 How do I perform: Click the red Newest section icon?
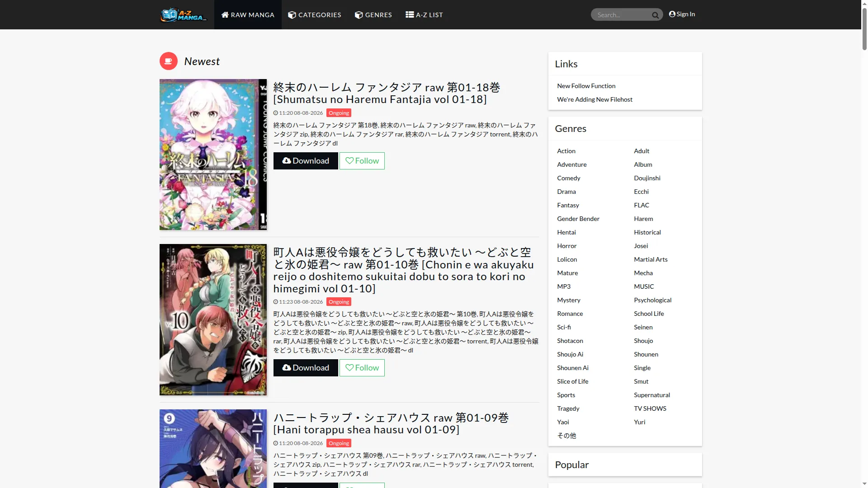pyautogui.click(x=168, y=61)
